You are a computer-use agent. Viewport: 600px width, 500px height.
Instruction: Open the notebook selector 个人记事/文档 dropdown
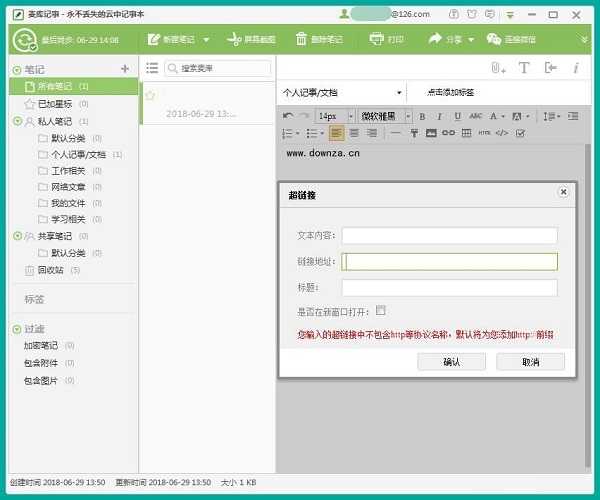pyautogui.click(x=342, y=92)
